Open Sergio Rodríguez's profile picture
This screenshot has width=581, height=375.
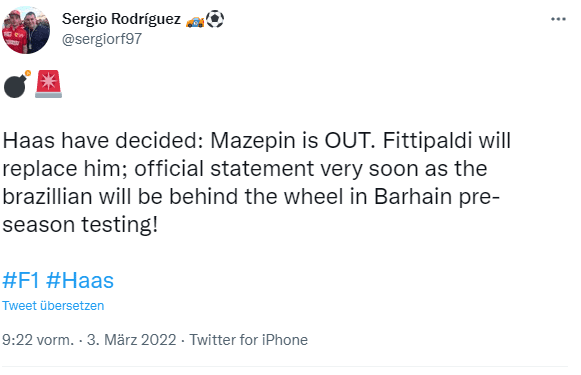click(26, 30)
